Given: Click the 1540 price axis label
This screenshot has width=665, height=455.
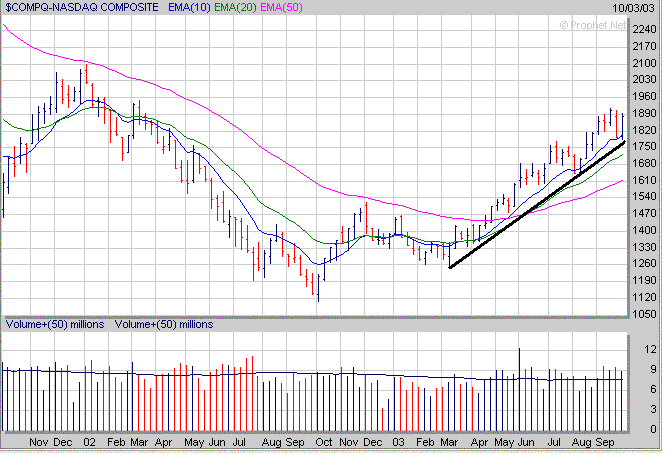Looking at the screenshot, I should click(x=644, y=197).
